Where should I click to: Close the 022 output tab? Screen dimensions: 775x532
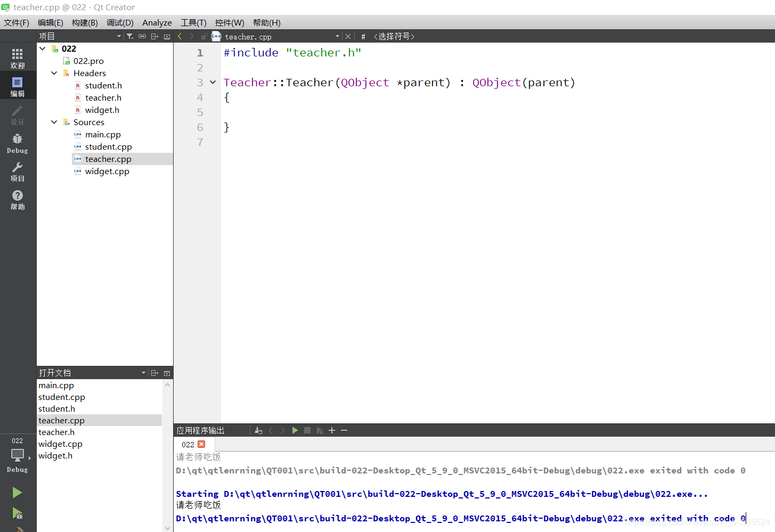coord(201,444)
